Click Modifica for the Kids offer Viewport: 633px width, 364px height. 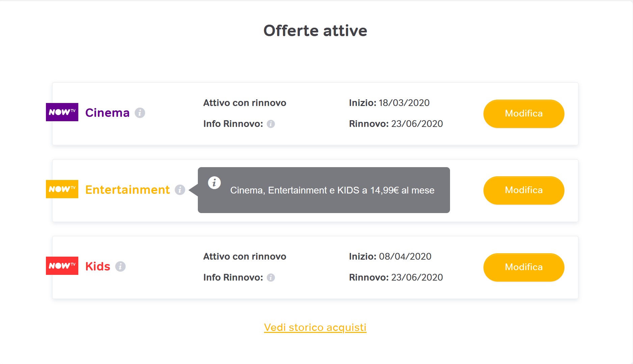pyautogui.click(x=524, y=267)
